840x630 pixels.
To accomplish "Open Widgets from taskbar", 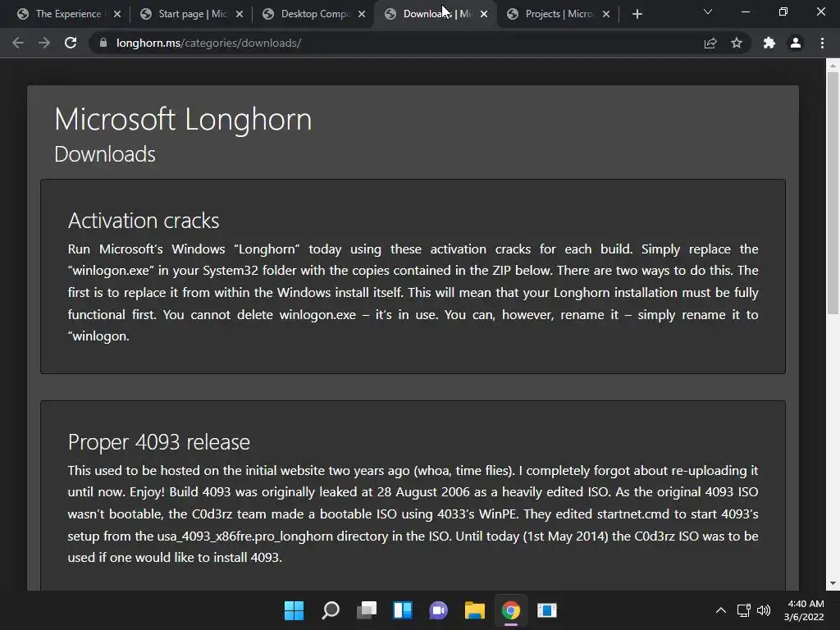I will click(403, 610).
